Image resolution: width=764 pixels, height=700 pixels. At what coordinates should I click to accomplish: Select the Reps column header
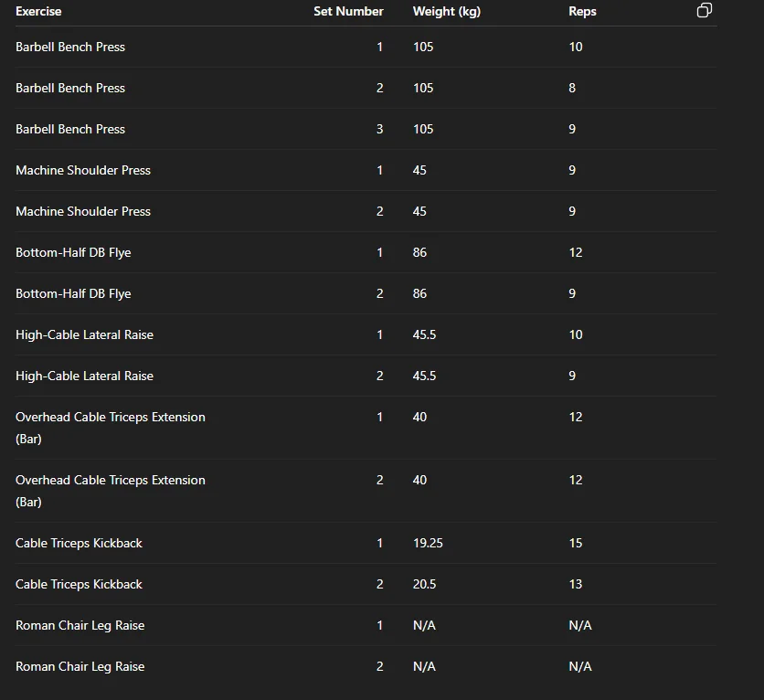tap(582, 11)
